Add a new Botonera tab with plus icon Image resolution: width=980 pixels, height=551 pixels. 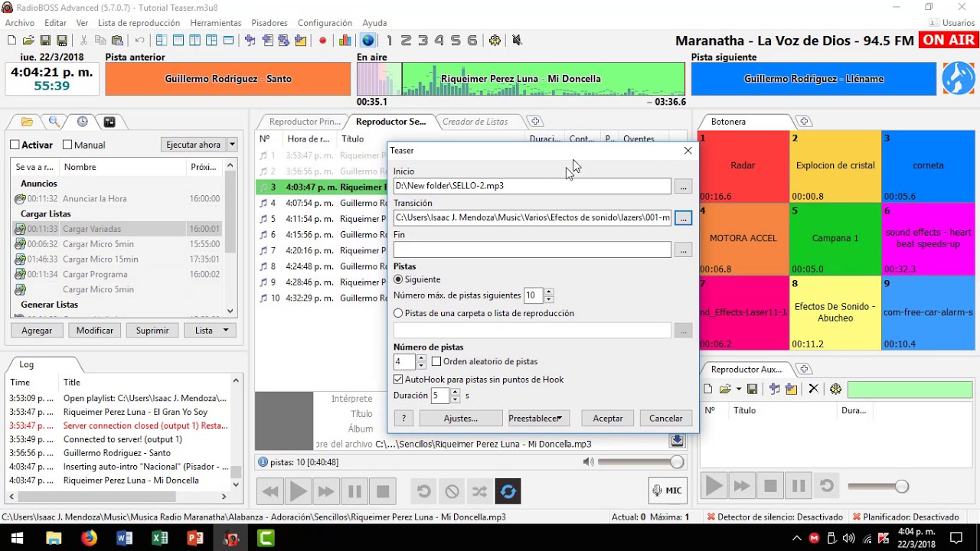tap(803, 122)
